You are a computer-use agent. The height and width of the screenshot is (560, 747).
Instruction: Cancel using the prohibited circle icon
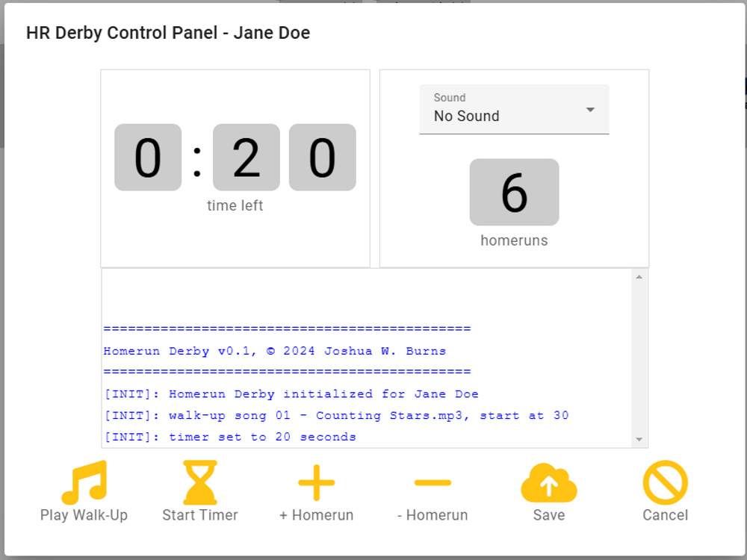(x=665, y=482)
